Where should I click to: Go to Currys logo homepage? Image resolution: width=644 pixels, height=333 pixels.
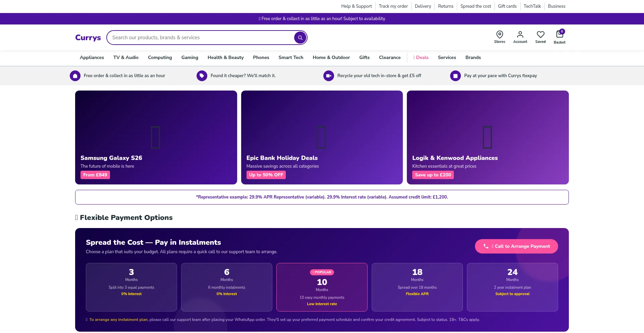(88, 38)
